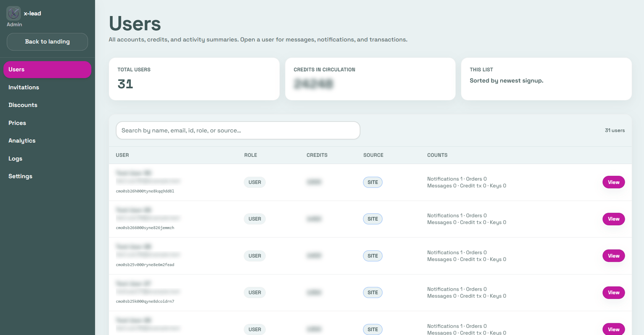This screenshot has width=644, height=335.
Task: Click the ROLE column header
Action: (251, 155)
